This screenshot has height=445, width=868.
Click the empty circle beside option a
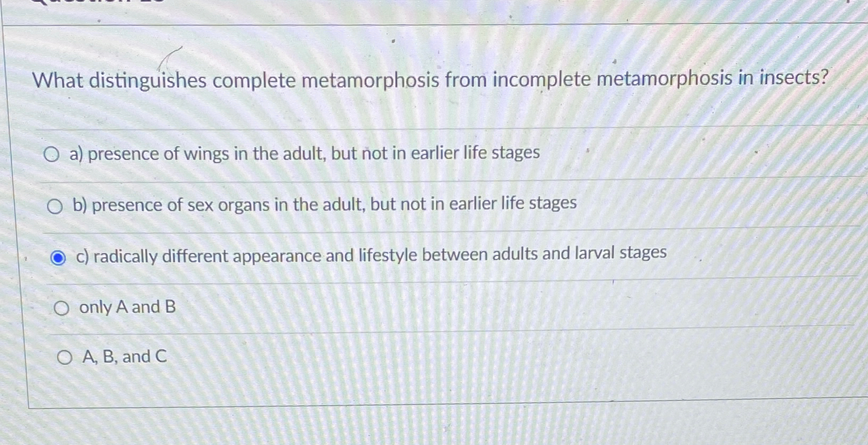[52, 155]
